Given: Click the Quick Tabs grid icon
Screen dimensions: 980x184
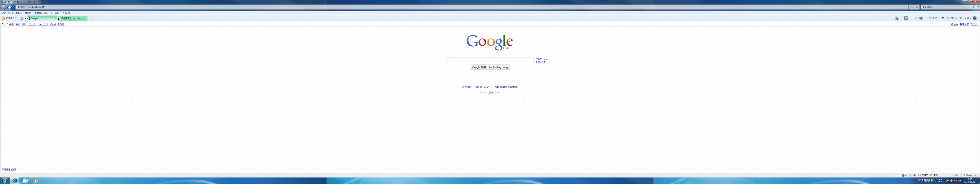Looking at the screenshot, I should point(22,18).
